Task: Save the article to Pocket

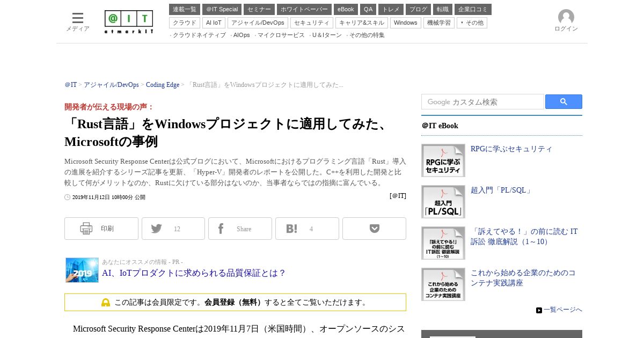Action: 374,229
